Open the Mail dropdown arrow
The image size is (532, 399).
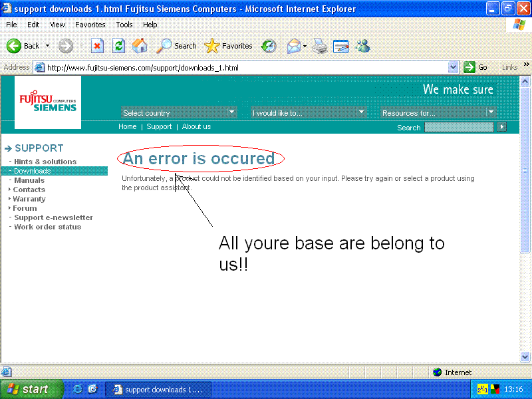305,46
